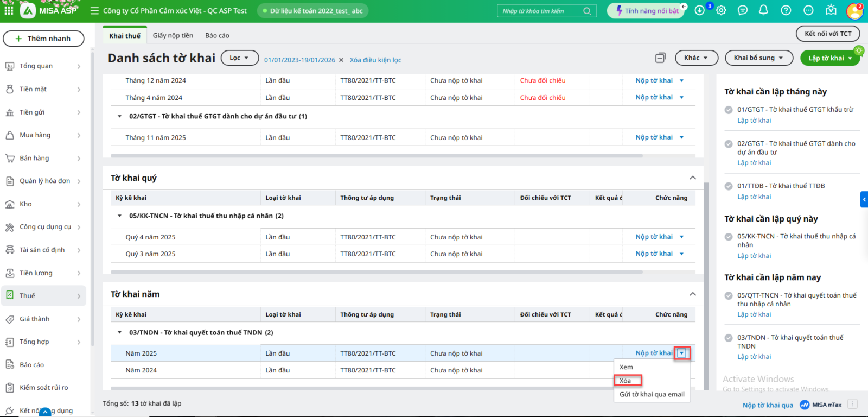This screenshot has width=868, height=417.
Task: Select Xóa from the context menu
Action: click(626, 381)
